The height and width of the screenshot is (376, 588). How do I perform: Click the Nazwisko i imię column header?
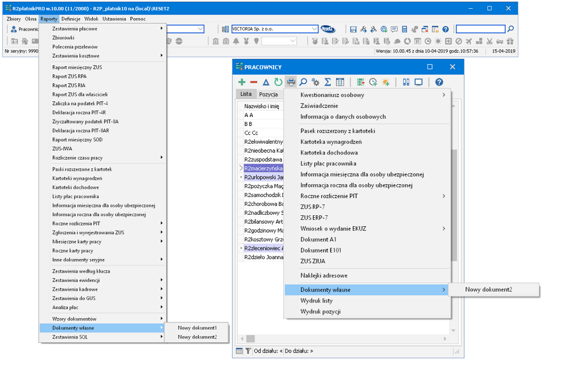click(x=261, y=106)
